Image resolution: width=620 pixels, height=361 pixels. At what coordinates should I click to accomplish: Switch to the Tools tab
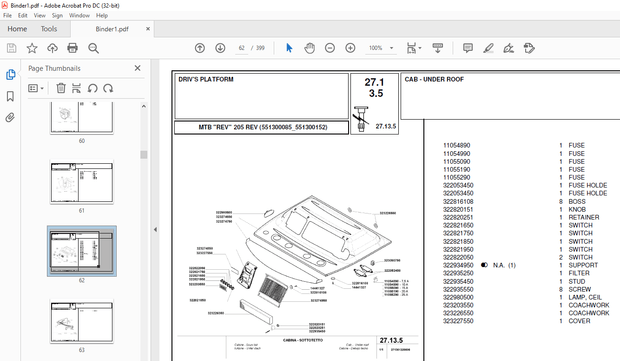point(49,29)
